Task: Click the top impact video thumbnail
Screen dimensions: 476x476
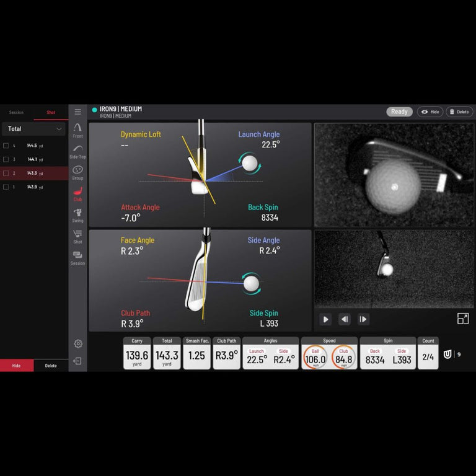Action: [394, 175]
